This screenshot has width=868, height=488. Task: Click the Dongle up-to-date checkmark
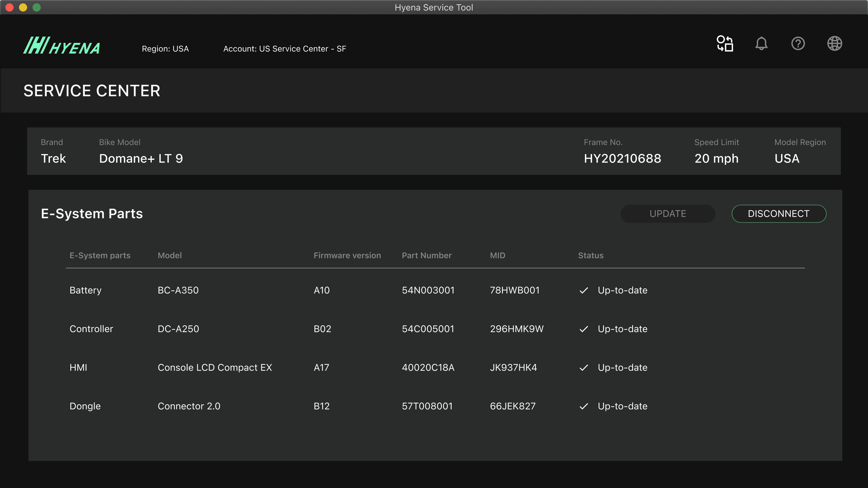584,406
